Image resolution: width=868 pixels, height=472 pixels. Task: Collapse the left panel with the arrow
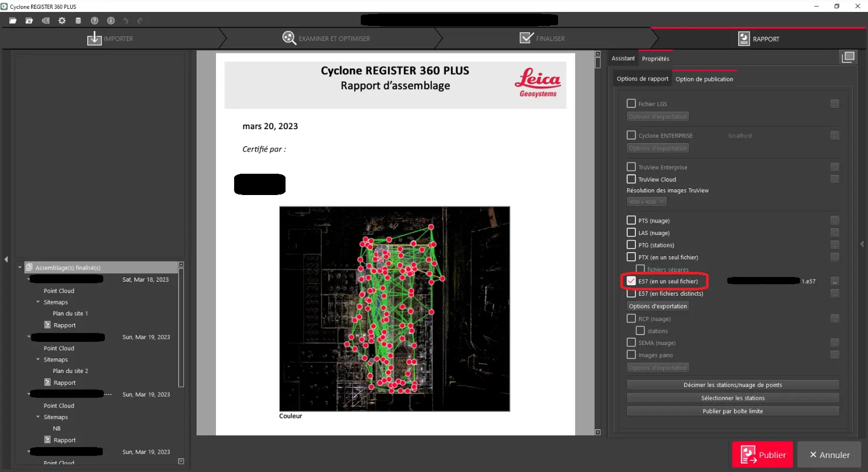point(6,259)
